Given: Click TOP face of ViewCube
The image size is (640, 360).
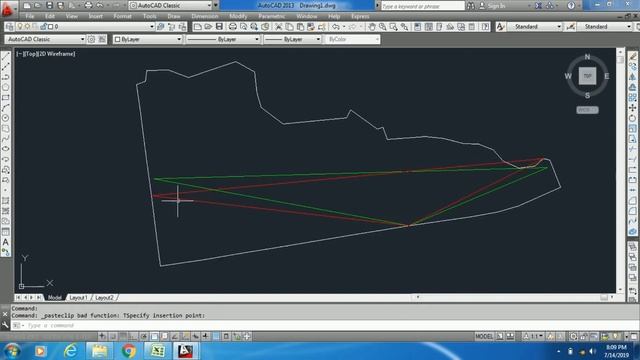Looking at the screenshot, I should (x=587, y=76).
